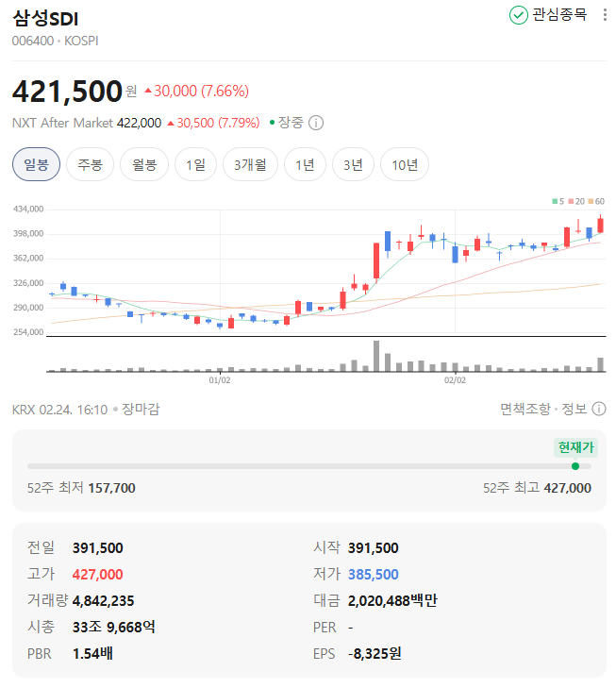
Task: Click the tallest volume bar in the chart
Action: pyautogui.click(x=376, y=357)
